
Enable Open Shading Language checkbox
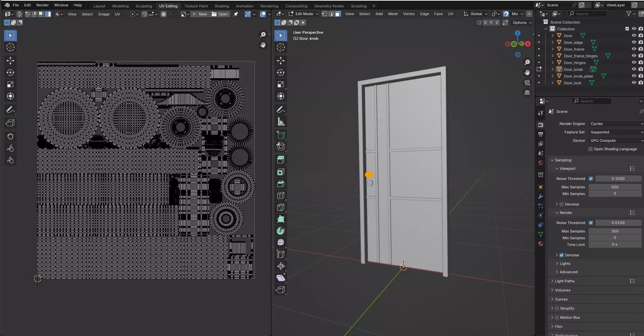[590, 149]
